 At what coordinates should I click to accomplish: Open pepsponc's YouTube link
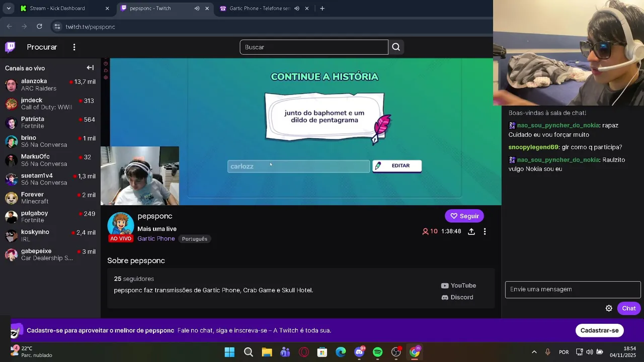click(458, 286)
